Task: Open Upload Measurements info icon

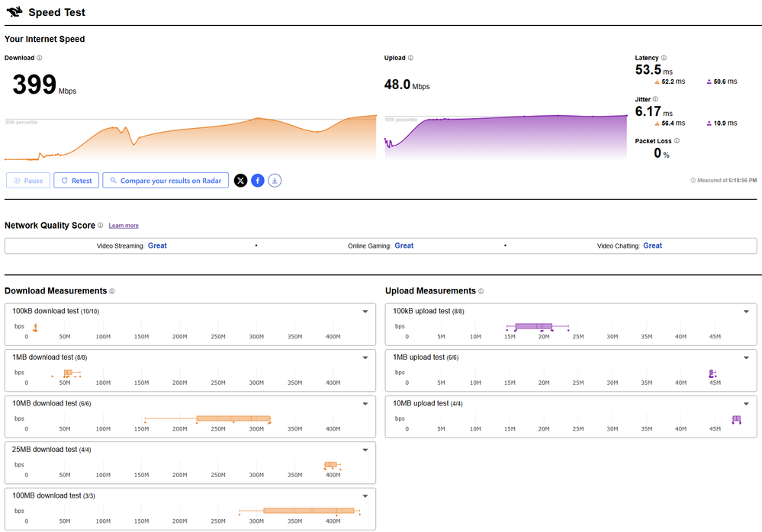Action: 481,291
